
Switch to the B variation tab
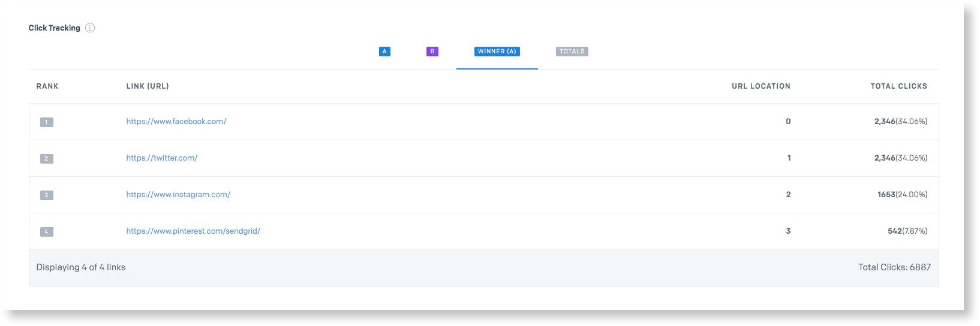(432, 52)
